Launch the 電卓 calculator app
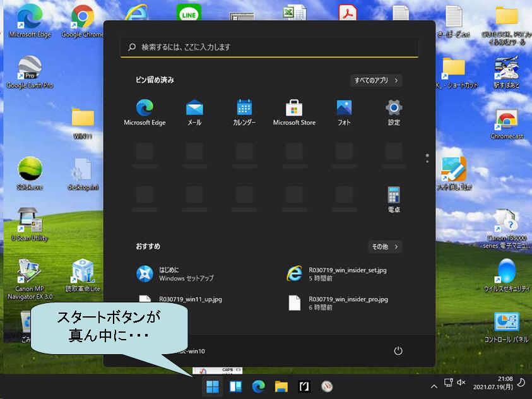Viewport: 532px width, 399px height. tap(394, 199)
